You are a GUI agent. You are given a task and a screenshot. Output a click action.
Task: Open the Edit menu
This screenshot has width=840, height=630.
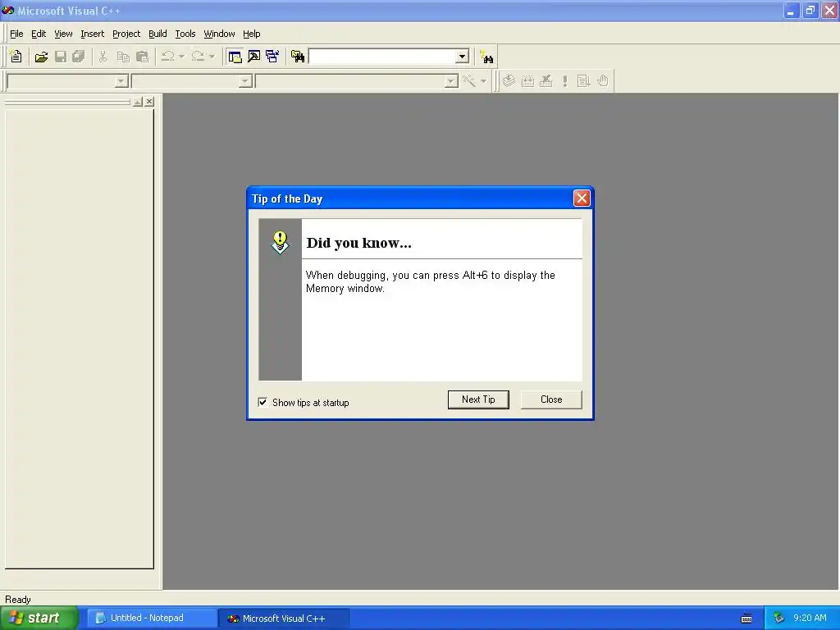39,34
